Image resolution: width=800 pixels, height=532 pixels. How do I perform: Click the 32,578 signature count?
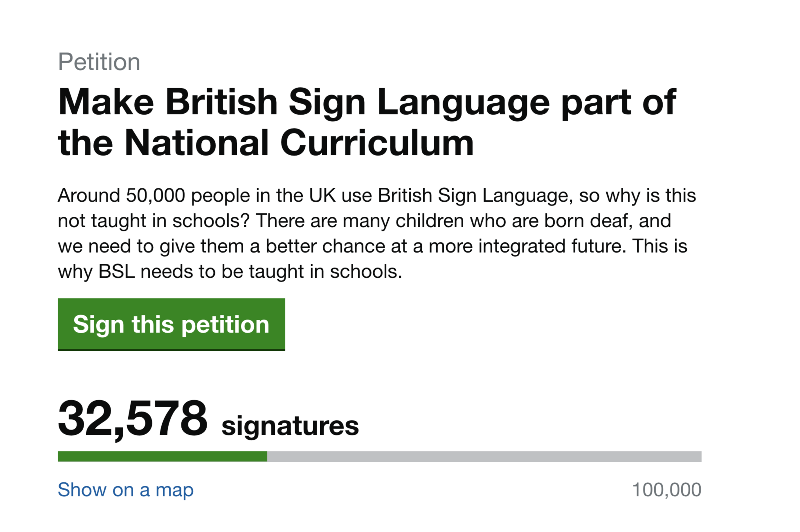tap(133, 419)
